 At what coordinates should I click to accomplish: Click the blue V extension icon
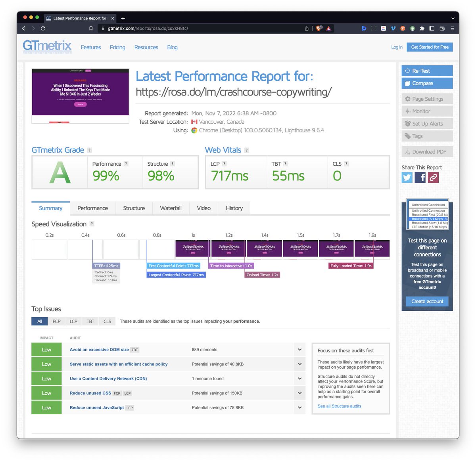click(x=393, y=29)
